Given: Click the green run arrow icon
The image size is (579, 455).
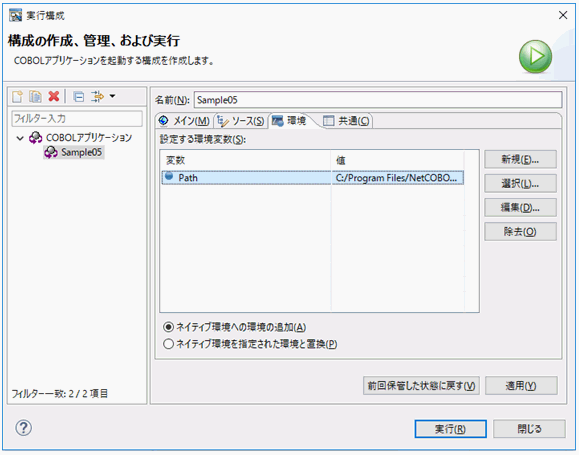Looking at the screenshot, I should point(535,57).
